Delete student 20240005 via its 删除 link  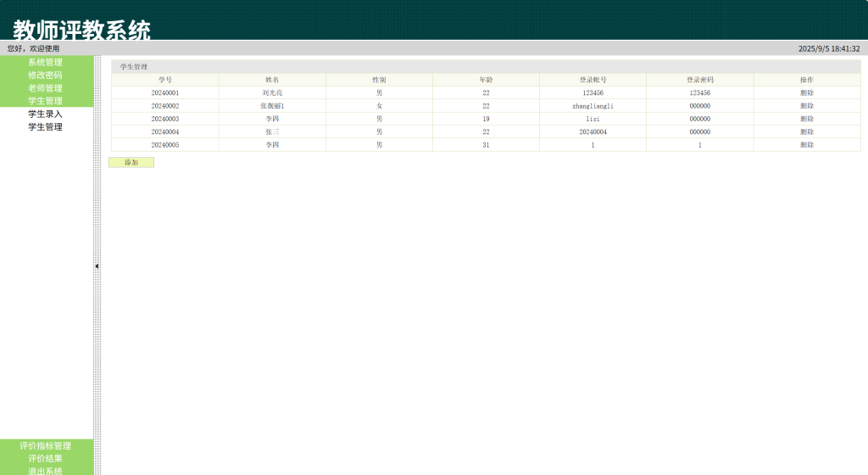[807, 145]
